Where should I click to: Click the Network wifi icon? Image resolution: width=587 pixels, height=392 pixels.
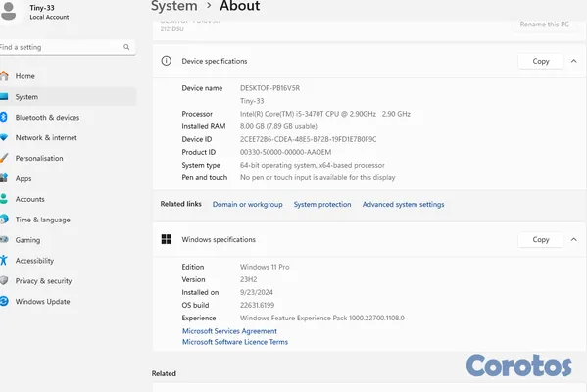click(4, 137)
